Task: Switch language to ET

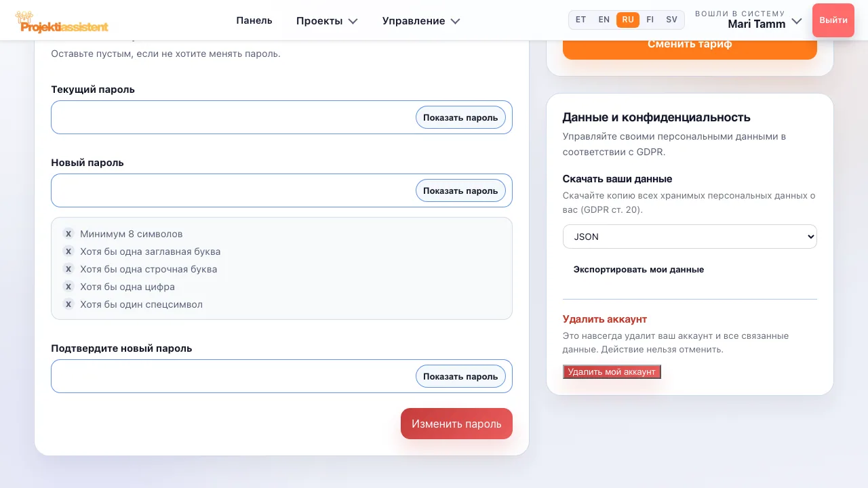Action: coord(581,20)
